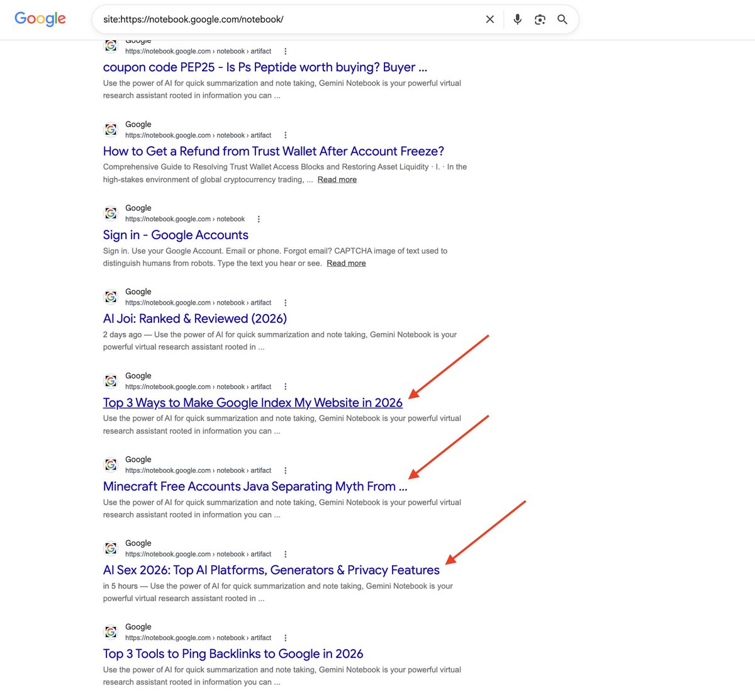Start voice search with microphone icon
The height and width of the screenshot is (700, 755).
pyautogui.click(x=517, y=20)
